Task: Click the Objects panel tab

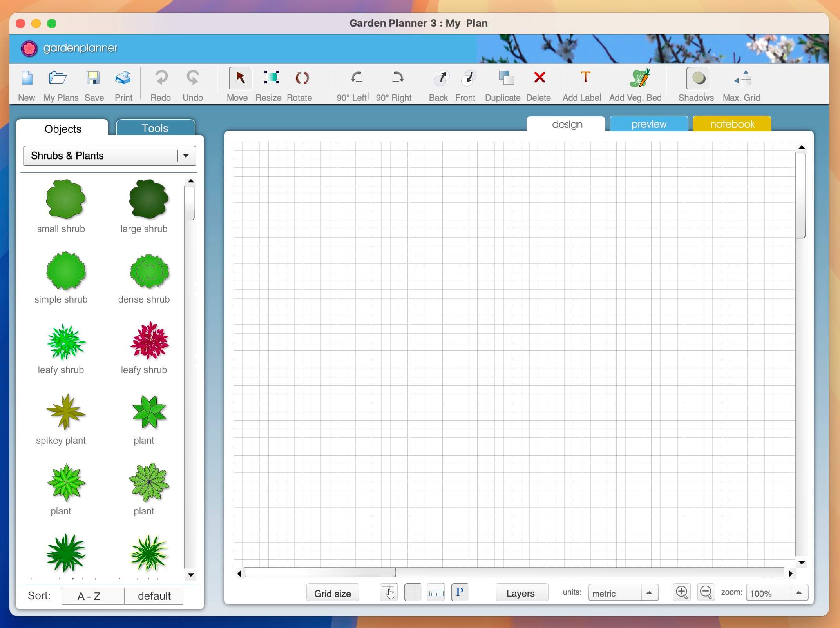Action: [63, 128]
